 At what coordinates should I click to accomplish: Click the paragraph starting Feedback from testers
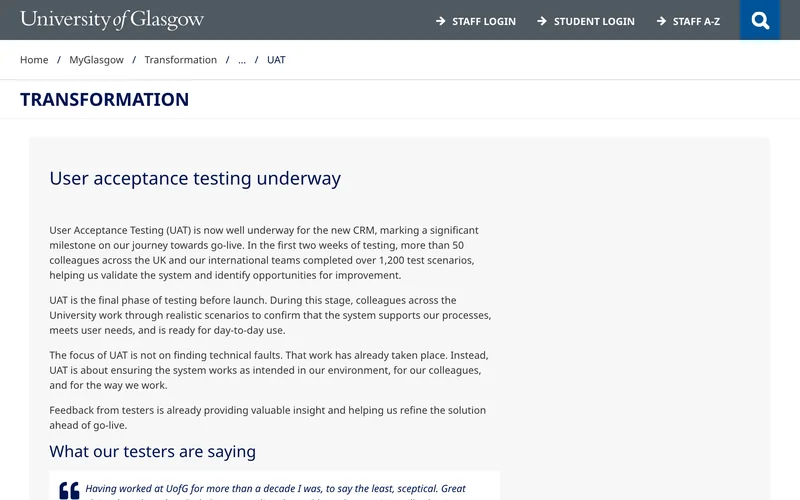pos(268,417)
